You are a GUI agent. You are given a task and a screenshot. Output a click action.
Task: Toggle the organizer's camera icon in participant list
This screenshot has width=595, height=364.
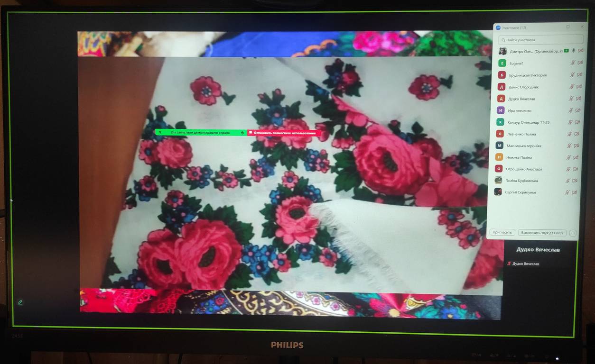click(580, 51)
